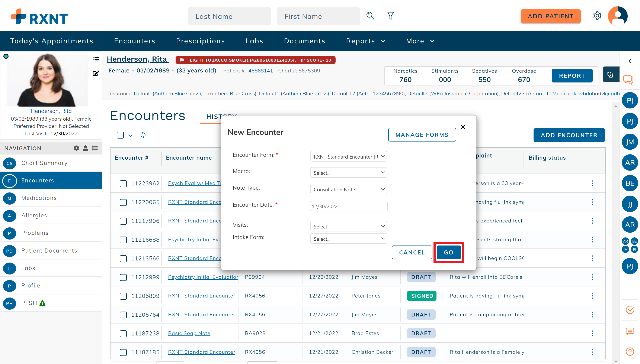Collapse the right sidebar arrow
This screenshot has height=364, width=640.
pos(630,61)
